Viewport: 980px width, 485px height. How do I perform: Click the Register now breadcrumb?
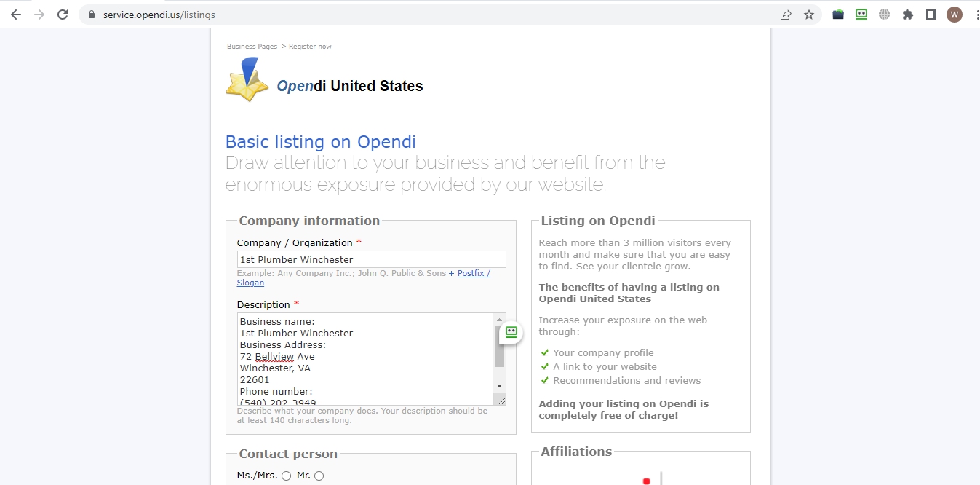(x=310, y=47)
